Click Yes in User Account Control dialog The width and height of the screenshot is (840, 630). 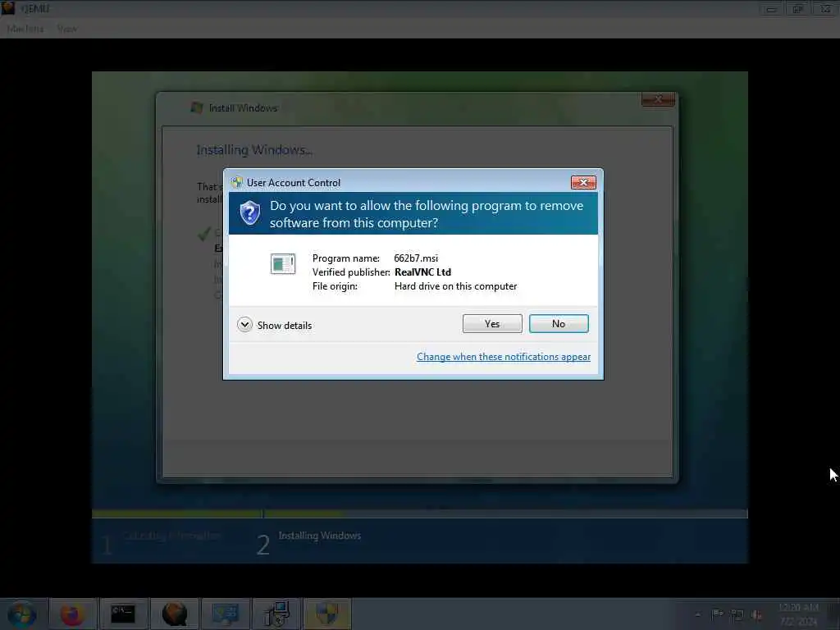tap(492, 323)
